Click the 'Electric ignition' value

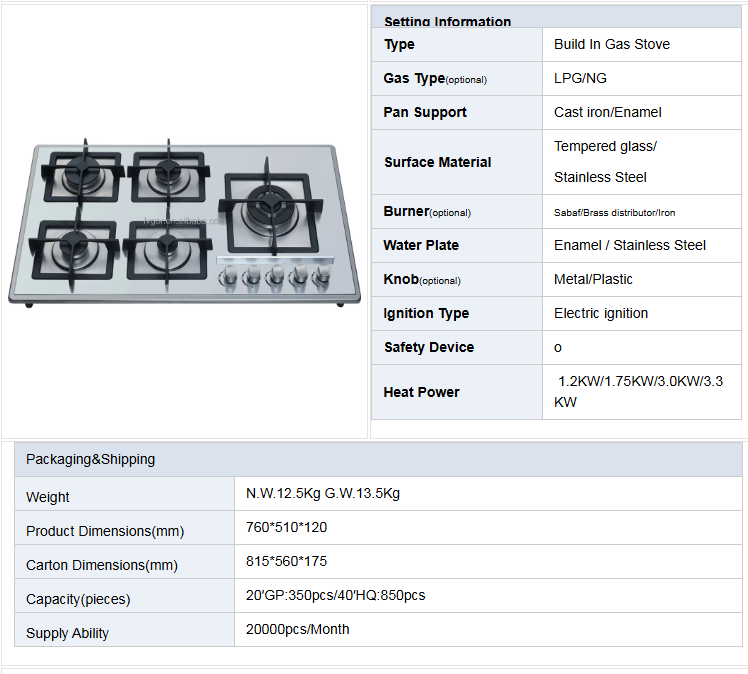point(600,313)
